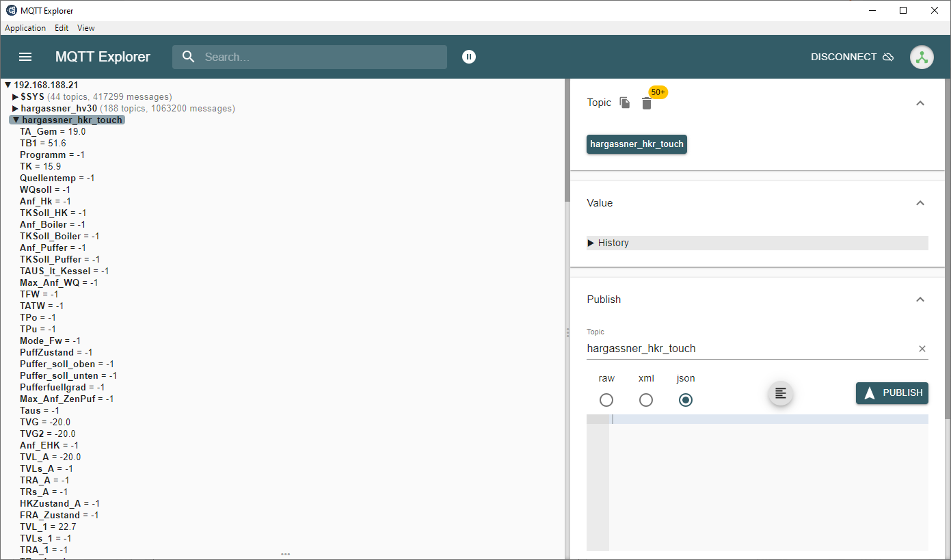Image resolution: width=951 pixels, height=560 pixels.
Task: Select the raw format radio button
Action: (x=606, y=400)
